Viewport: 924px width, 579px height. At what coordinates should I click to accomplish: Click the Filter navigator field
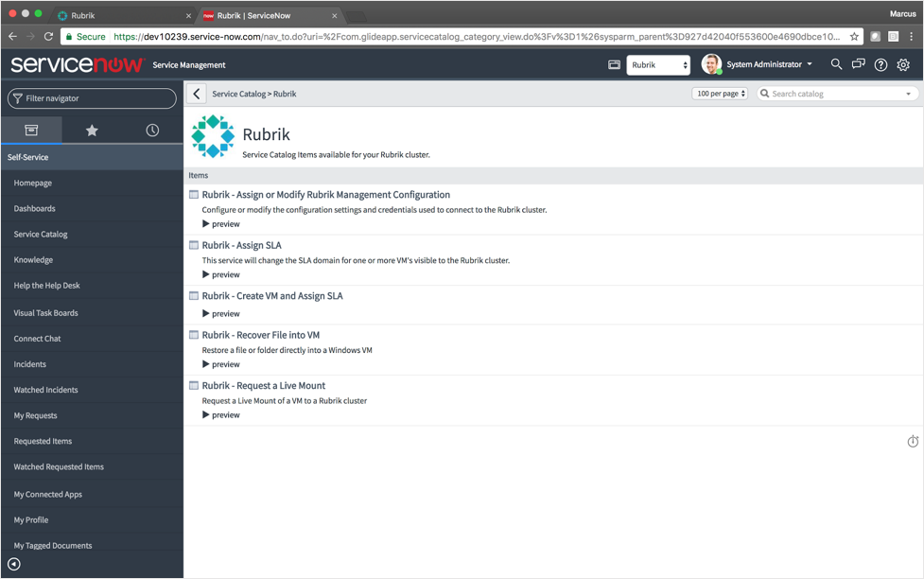coord(92,98)
